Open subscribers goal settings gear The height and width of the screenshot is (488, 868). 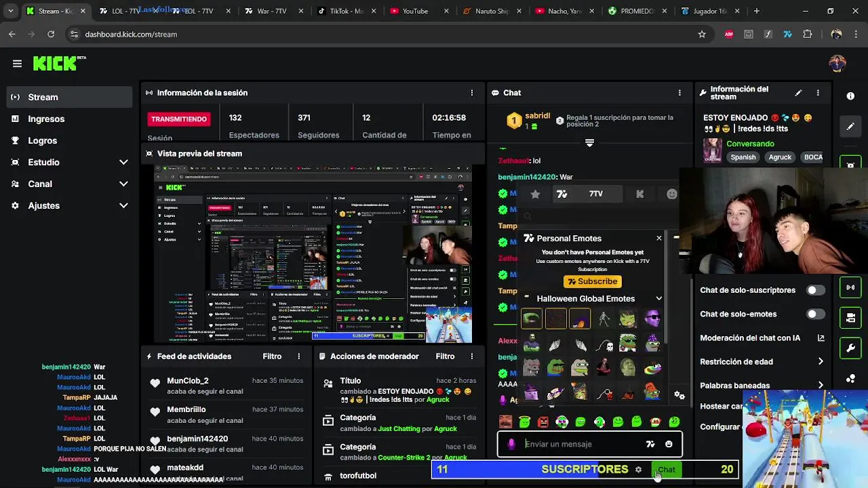(x=638, y=469)
